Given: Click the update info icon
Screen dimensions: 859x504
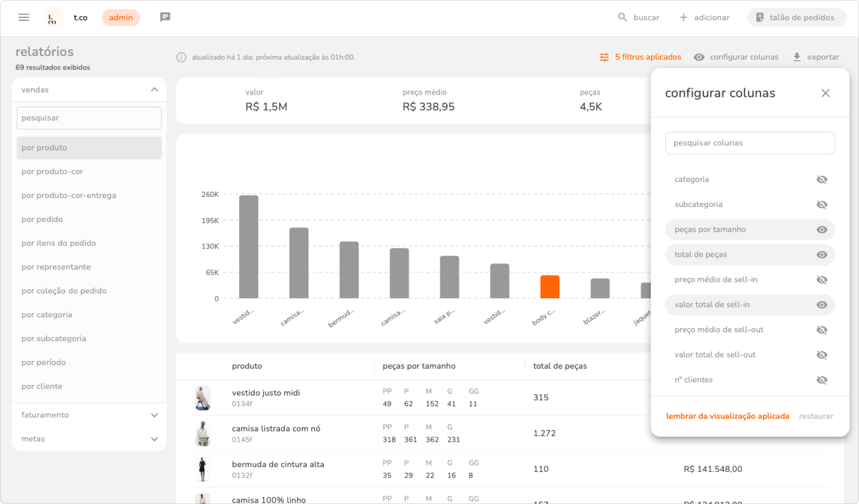Looking at the screenshot, I should click(181, 57).
